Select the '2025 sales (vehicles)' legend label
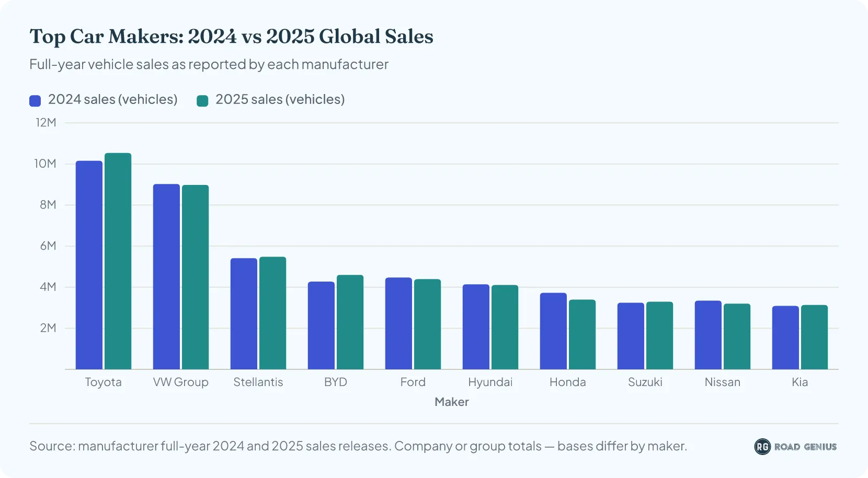Image resolution: width=868 pixels, height=478 pixels. pos(280,99)
